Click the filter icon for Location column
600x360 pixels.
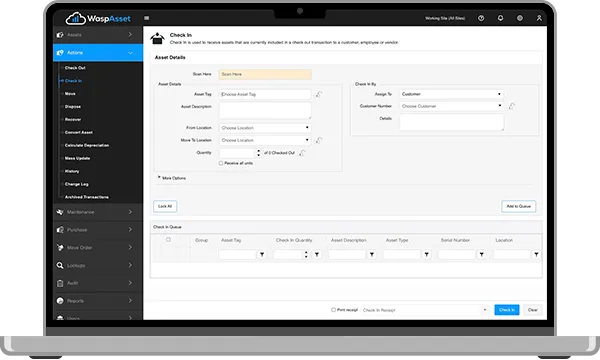[x=536, y=254]
